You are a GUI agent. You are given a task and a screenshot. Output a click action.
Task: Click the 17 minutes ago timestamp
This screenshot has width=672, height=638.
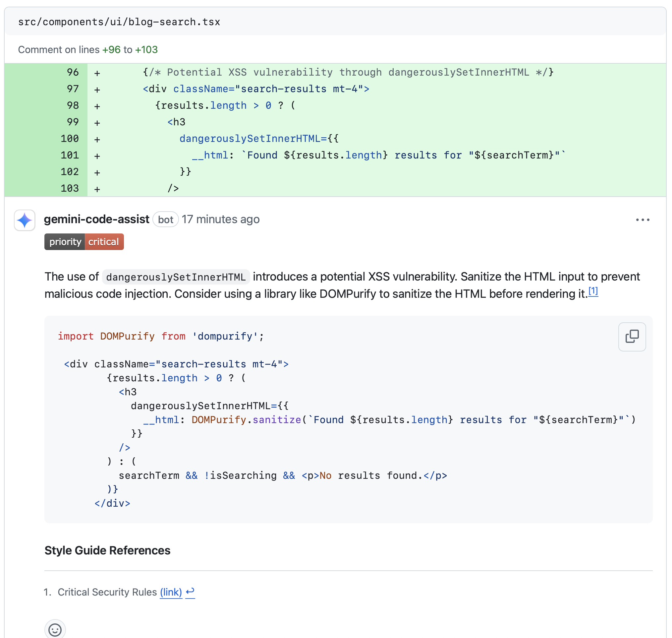click(x=221, y=220)
